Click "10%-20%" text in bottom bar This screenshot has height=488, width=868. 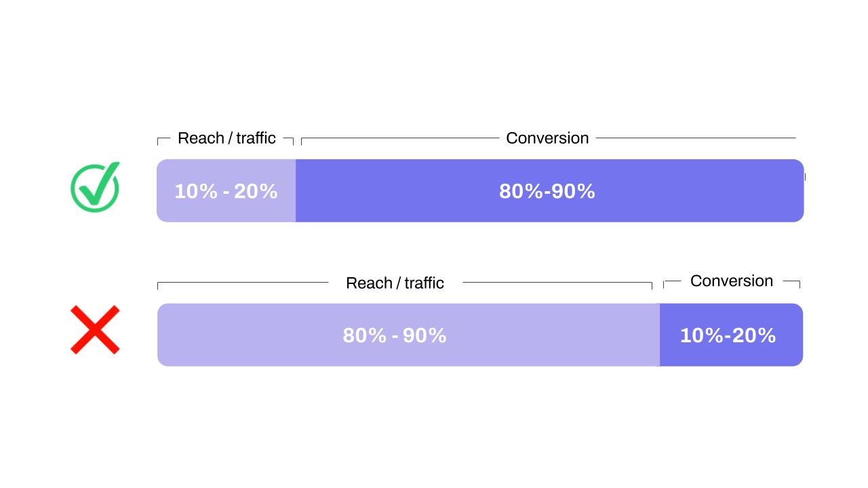point(728,335)
